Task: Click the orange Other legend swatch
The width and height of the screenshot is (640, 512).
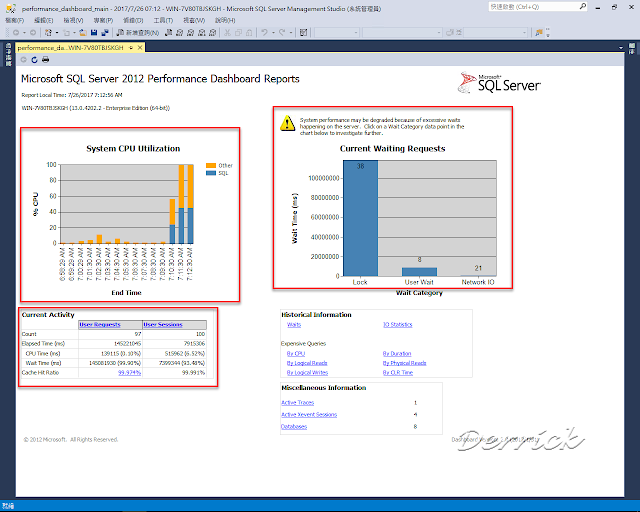Action: [x=211, y=165]
